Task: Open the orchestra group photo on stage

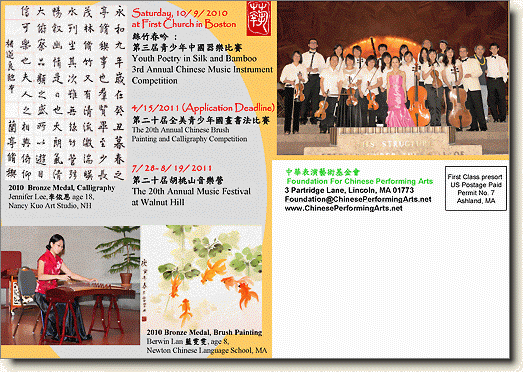Action: pyautogui.click(x=393, y=78)
